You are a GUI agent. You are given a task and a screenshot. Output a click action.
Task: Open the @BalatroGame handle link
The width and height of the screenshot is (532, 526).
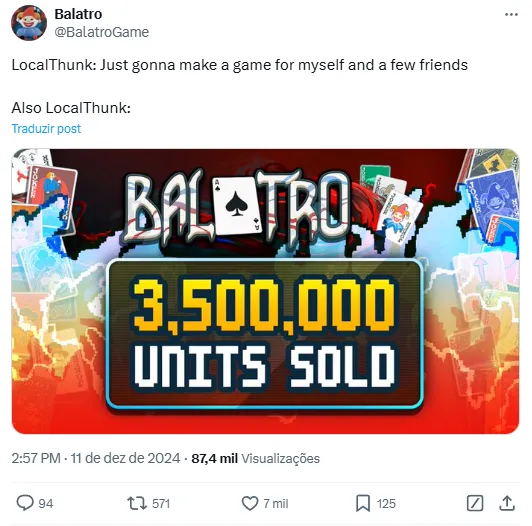101,32
